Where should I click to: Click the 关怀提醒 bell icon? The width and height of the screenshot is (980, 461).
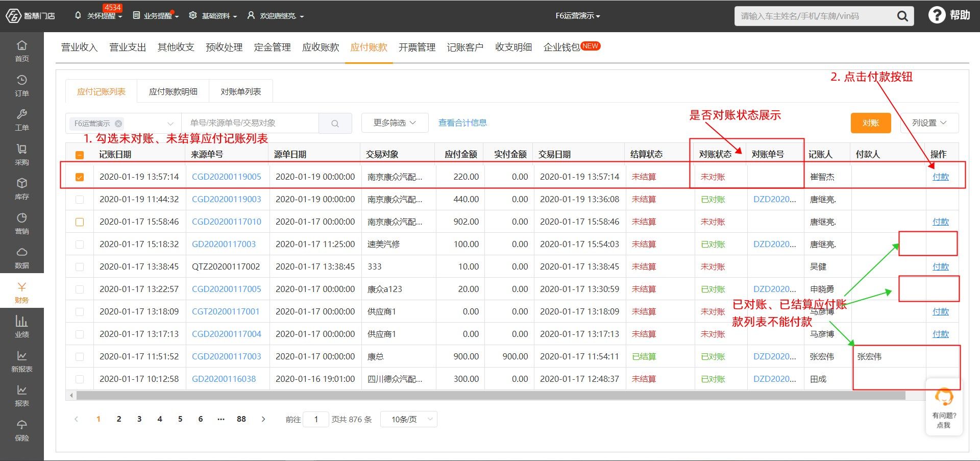tap(78, 16)
